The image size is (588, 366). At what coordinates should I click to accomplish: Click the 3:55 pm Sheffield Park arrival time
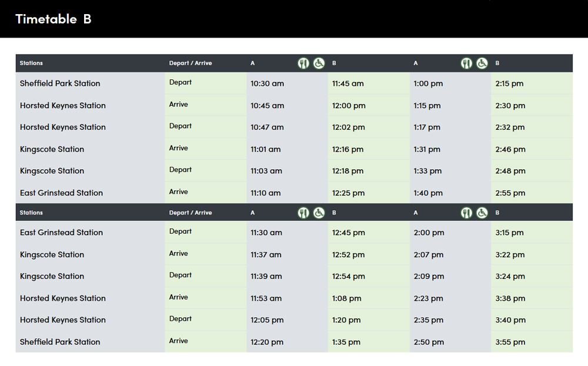coord(510,342)
